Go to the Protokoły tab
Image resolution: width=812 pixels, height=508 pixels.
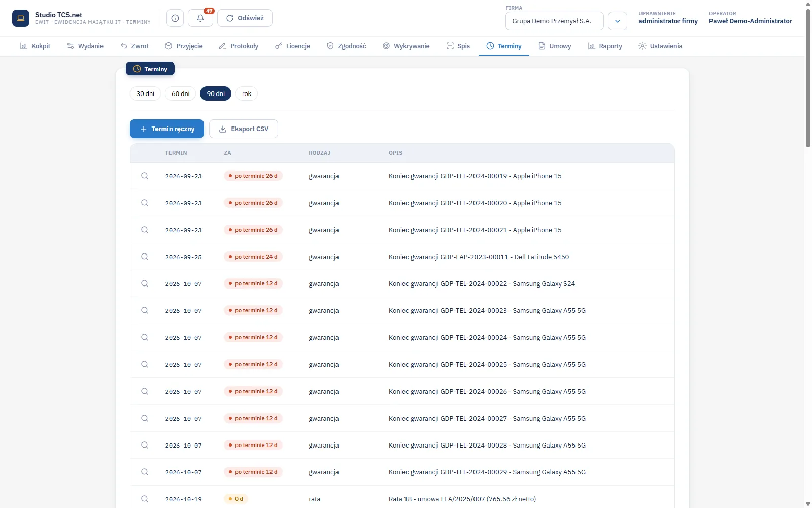(239, 46)
